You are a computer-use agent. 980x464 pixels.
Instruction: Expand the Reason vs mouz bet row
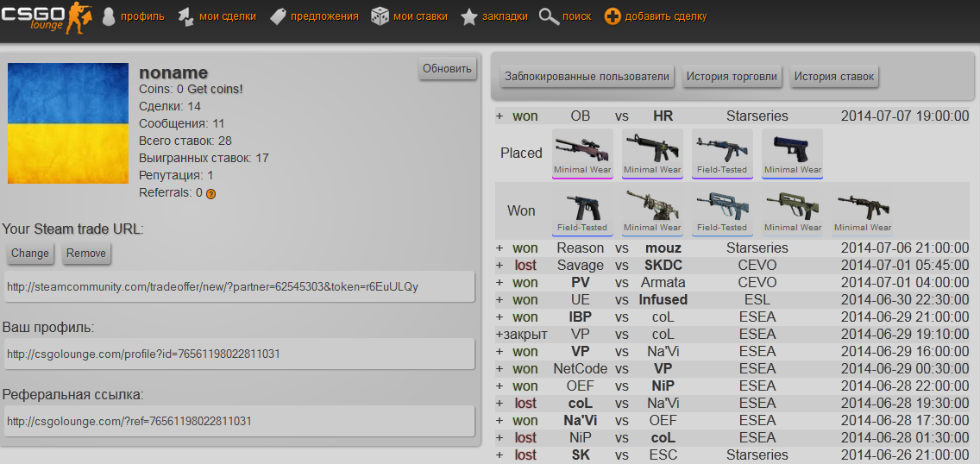499,248
